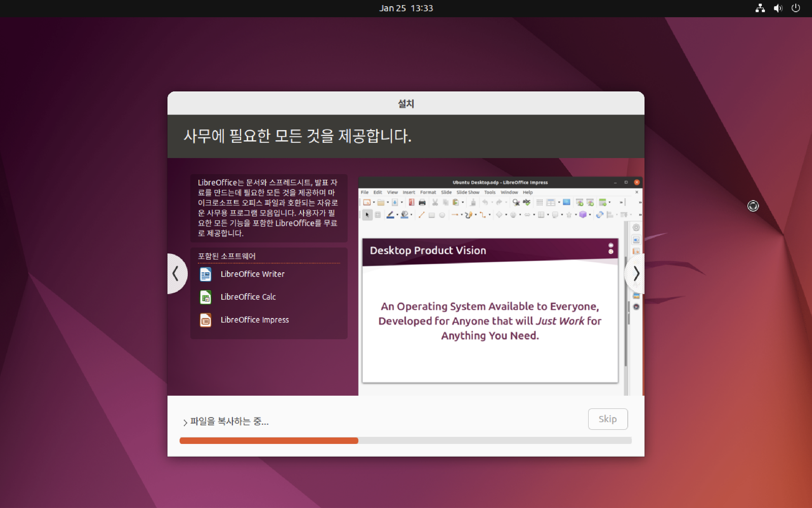Open Format menu in Impress preview
The height and width of the screenshot is (508, 812).
pos(428,192)
